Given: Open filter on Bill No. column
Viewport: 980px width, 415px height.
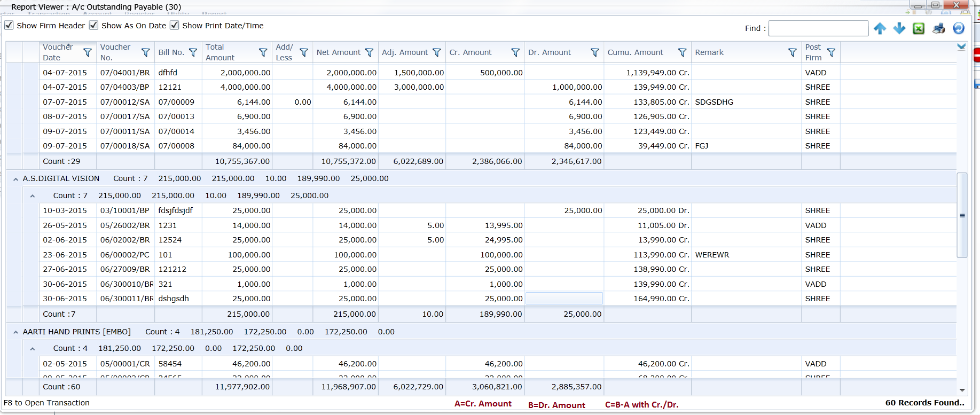Looking at the screenshot, I should 193,52.
